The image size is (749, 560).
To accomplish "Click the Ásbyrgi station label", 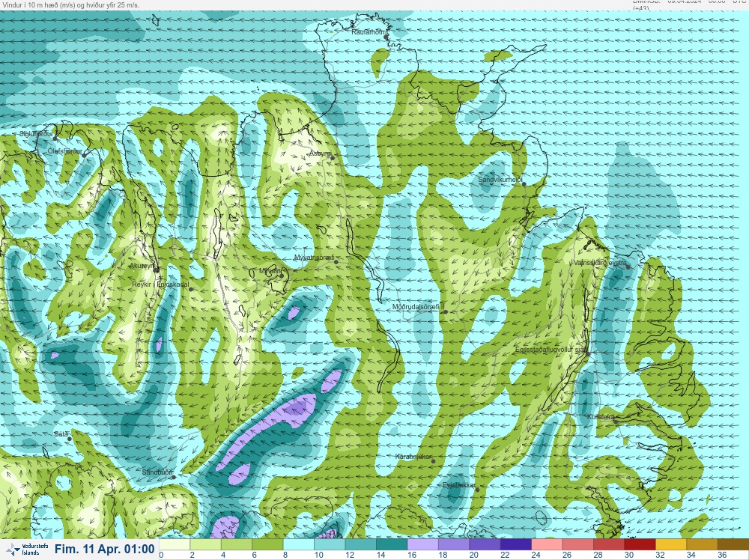I will click(320, 153).
